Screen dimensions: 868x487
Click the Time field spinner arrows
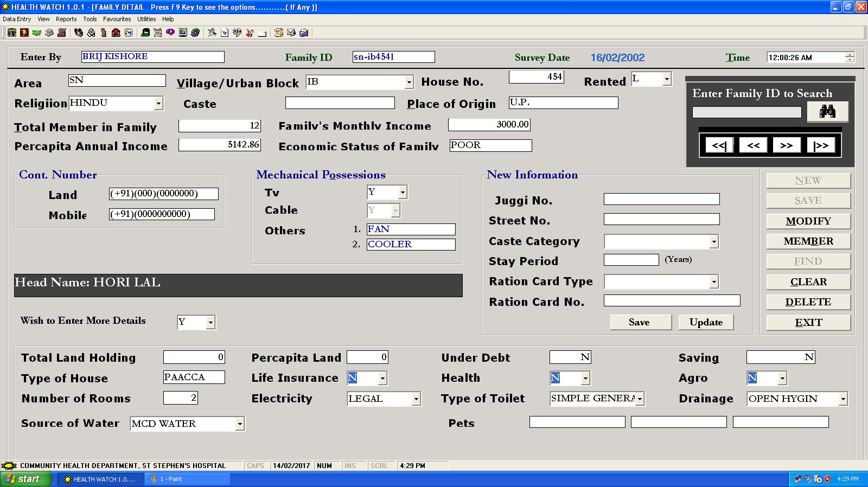(850, 57)
